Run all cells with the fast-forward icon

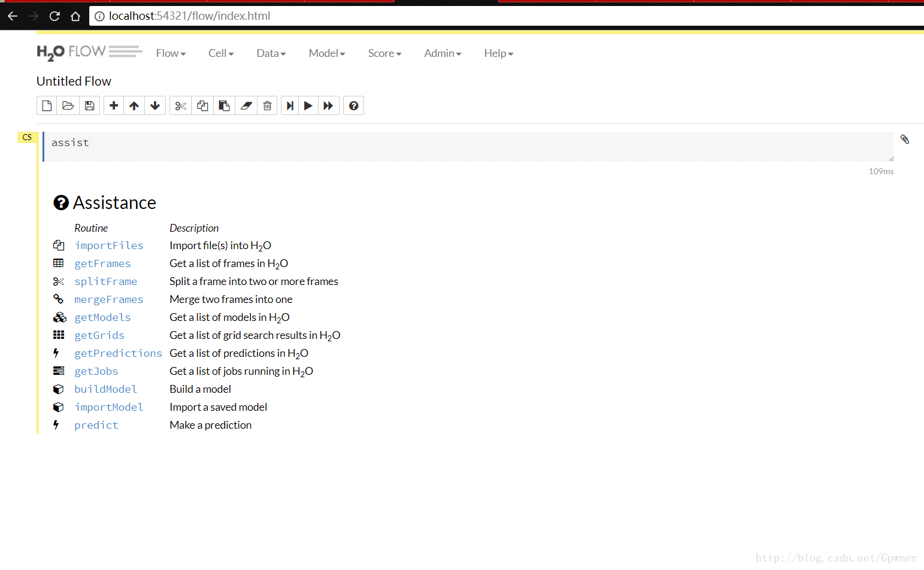(328, 106)
